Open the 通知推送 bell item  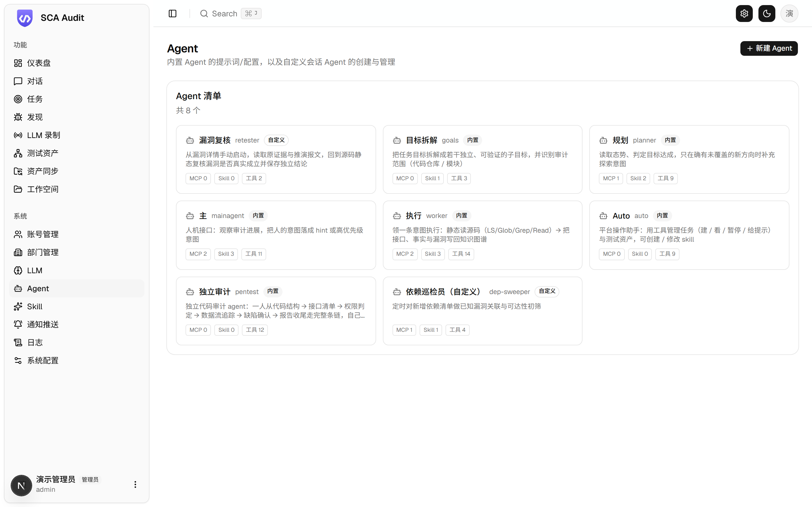[76, 324]
